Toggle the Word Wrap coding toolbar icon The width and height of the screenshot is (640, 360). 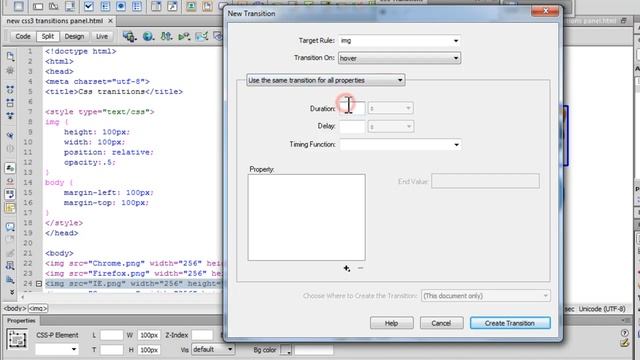pos(10,195)
